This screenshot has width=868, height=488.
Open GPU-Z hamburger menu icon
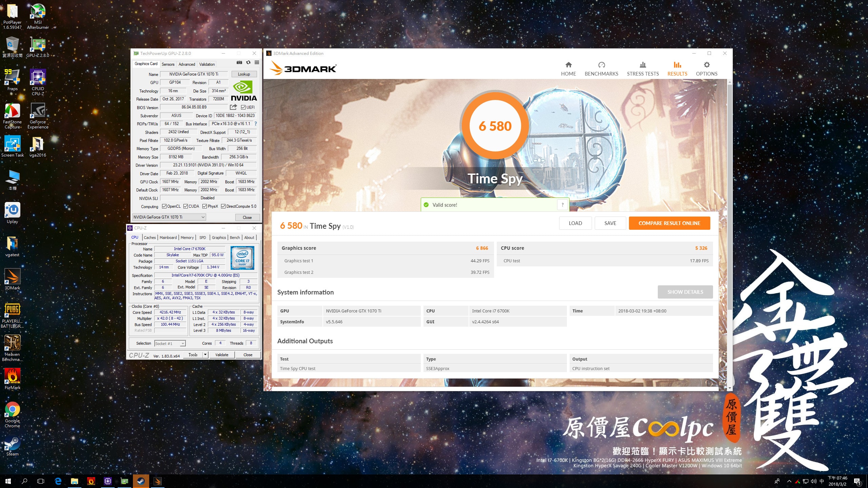coord(257,63)
